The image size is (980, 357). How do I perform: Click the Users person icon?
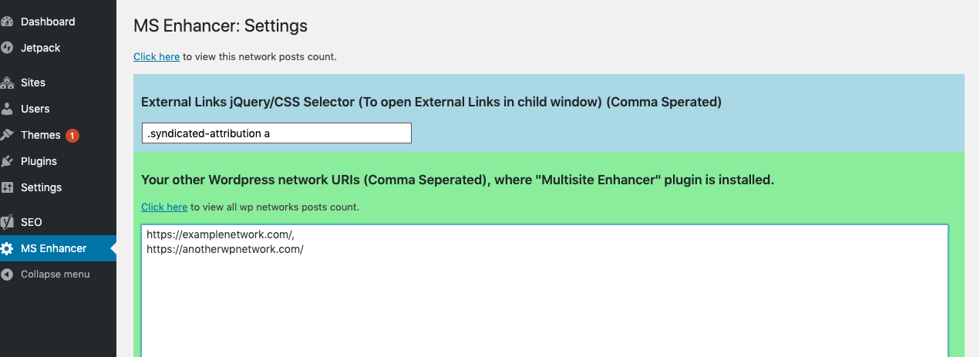(x=7, y=109)
